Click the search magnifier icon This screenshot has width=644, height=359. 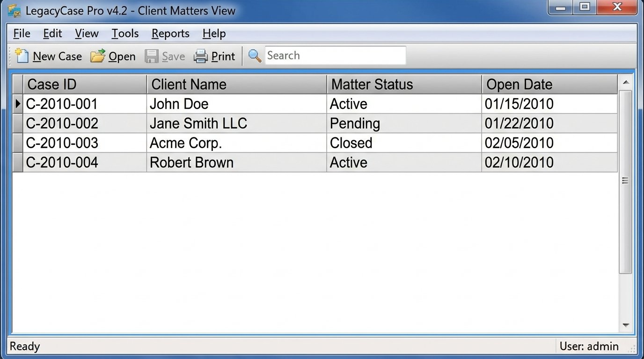(x=255, y=55)
